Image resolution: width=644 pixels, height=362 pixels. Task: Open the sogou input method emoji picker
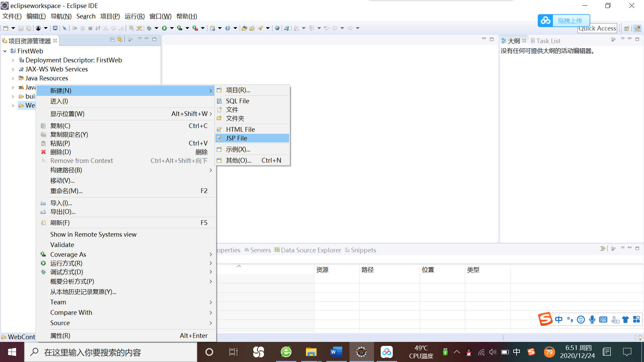(581, 319)
